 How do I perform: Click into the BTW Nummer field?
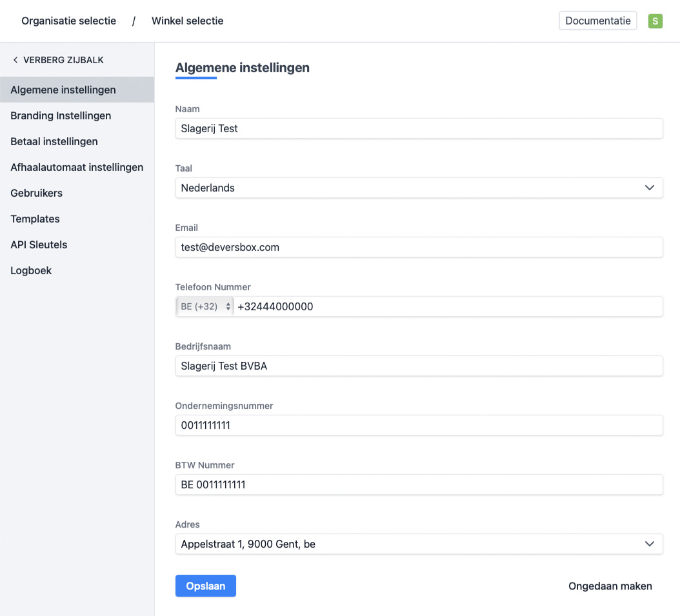pos(419,484)
